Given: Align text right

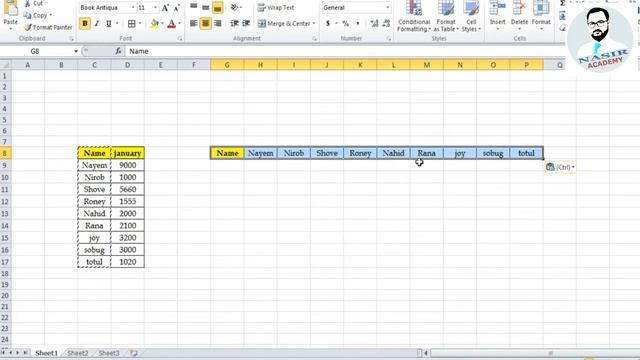Looking at the screenshot, I should pos(218,24).
